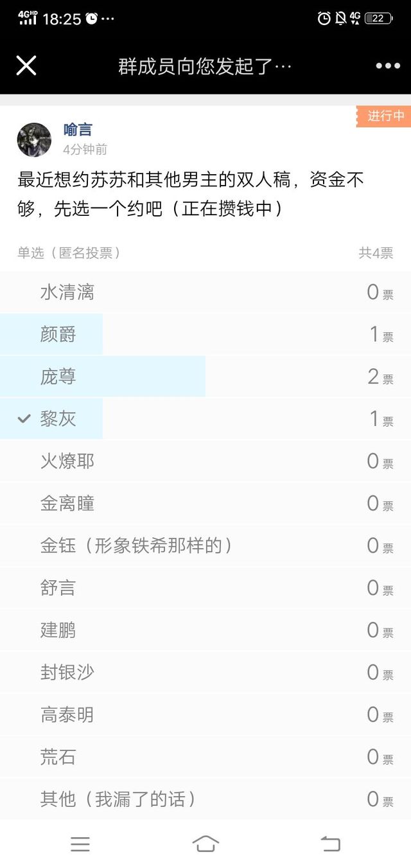This screenshot has height=868, width=411.
Task: Open 喻言 username profile link
Action: (x=77, y=130)
